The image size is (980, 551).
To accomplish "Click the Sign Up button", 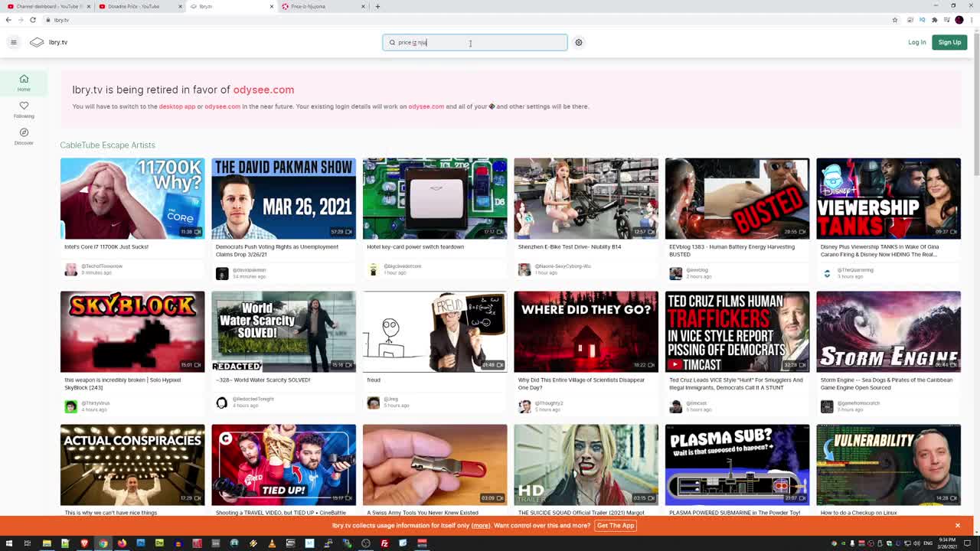I will click(949, 42).
